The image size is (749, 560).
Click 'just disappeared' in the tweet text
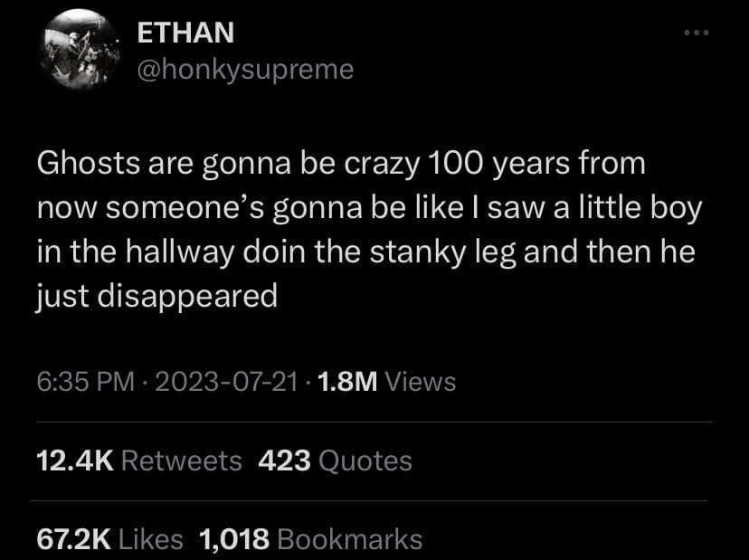(156, 295)
